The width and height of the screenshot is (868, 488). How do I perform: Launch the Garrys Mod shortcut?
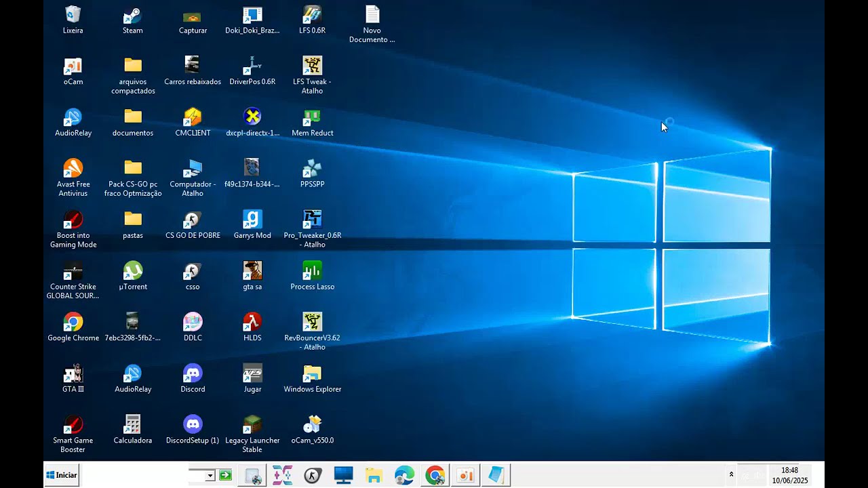[252, 225]
